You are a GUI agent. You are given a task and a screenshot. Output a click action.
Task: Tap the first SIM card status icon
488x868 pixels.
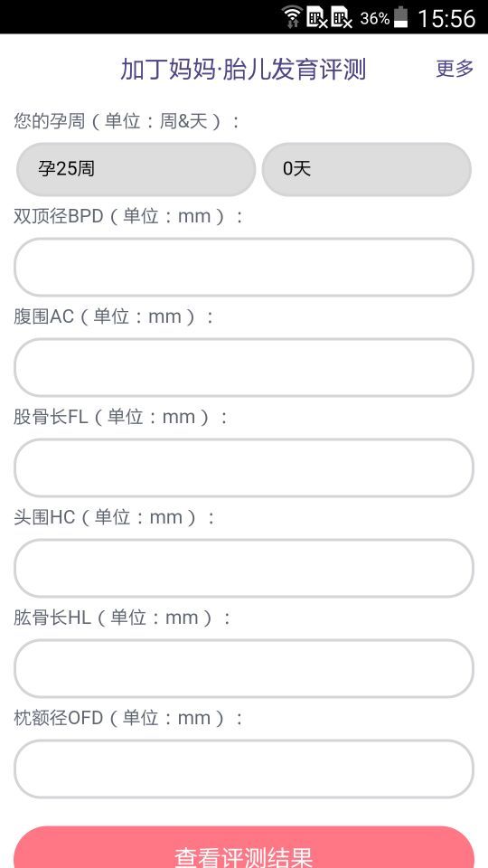click(x=317, y=17)
